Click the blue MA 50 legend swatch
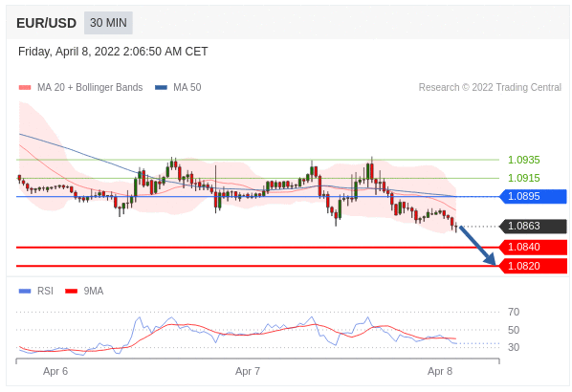 pos(161,88)
